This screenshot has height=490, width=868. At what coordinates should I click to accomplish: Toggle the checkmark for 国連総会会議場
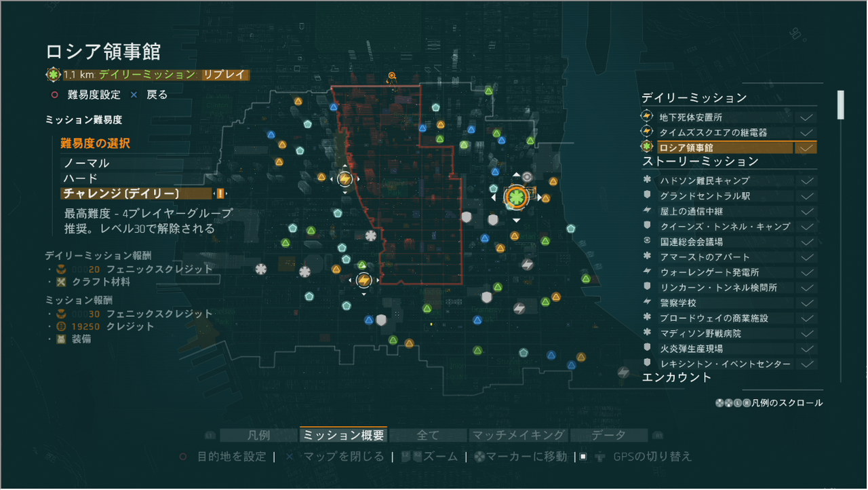point(806,242)
